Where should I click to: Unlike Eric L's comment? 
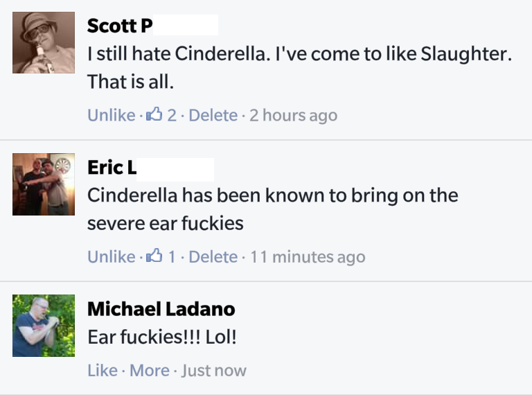point(111,257)
